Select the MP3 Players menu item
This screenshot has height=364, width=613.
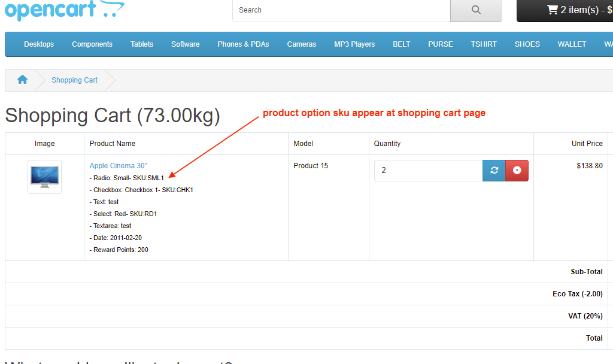click(354, 44)
